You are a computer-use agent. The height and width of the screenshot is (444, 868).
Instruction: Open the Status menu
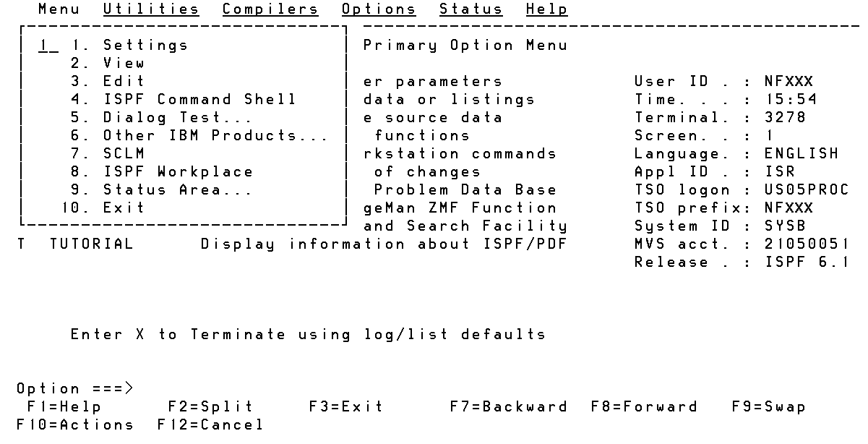click(470, 9)
